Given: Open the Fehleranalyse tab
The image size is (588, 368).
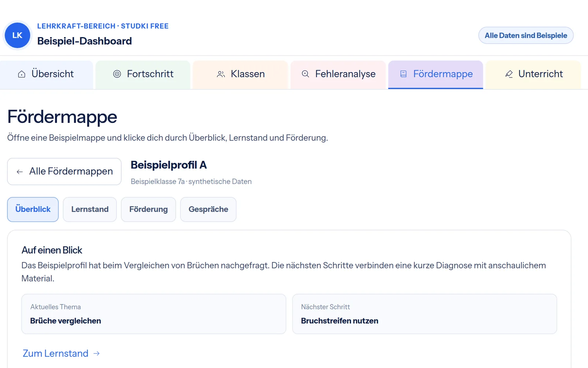Looking at the screenshot, I should 338,75.
